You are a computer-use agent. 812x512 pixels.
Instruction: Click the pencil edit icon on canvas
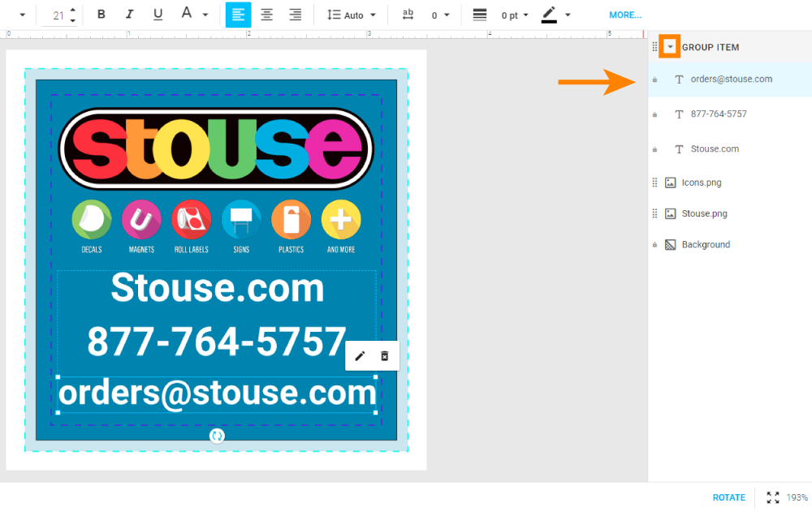coord(360,356)
